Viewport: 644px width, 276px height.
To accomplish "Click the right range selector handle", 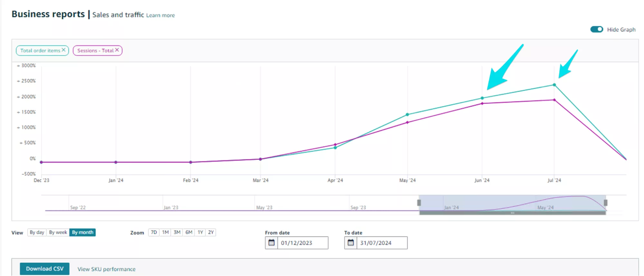I will [605, 203].
